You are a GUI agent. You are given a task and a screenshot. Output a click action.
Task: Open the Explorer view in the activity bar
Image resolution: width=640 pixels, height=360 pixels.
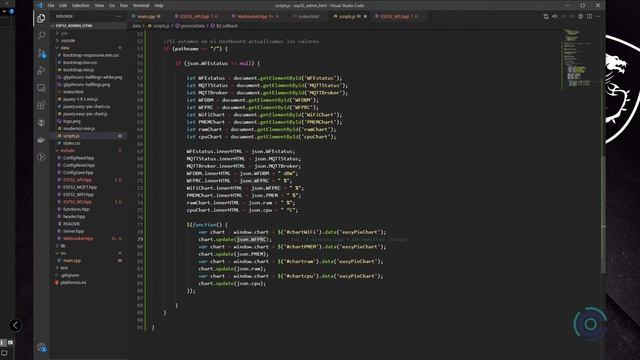41,18
